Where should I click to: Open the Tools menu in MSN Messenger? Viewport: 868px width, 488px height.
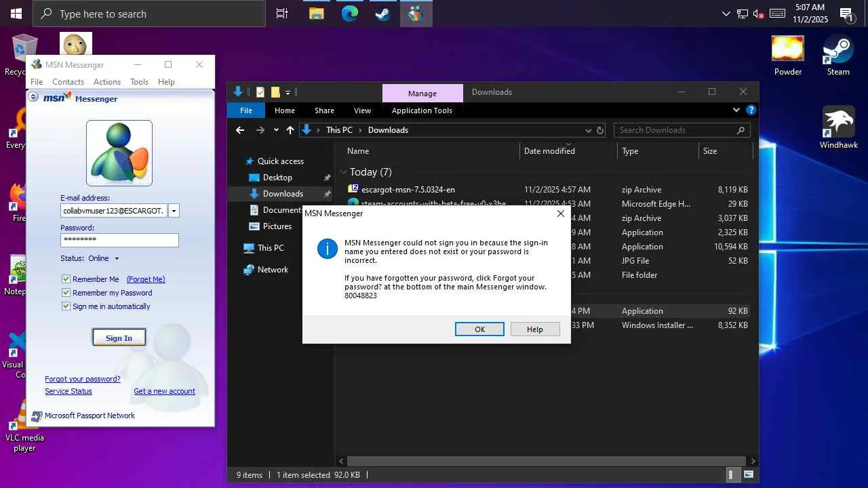pos(139,82)
